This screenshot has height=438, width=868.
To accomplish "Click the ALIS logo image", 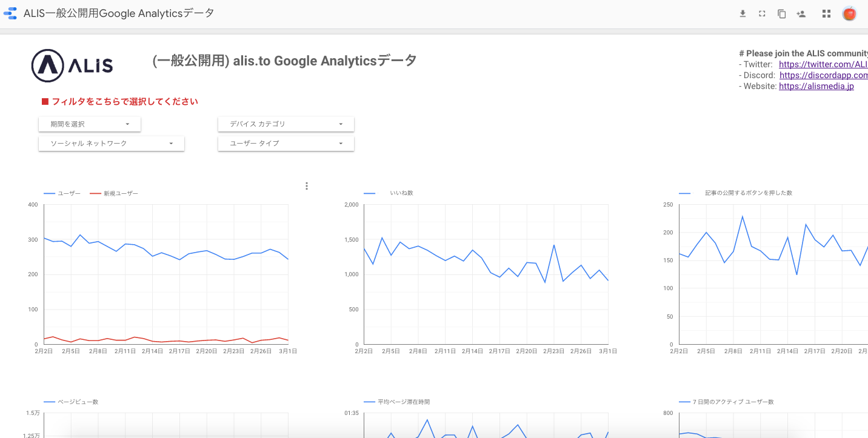I will [x=72, y=65].
